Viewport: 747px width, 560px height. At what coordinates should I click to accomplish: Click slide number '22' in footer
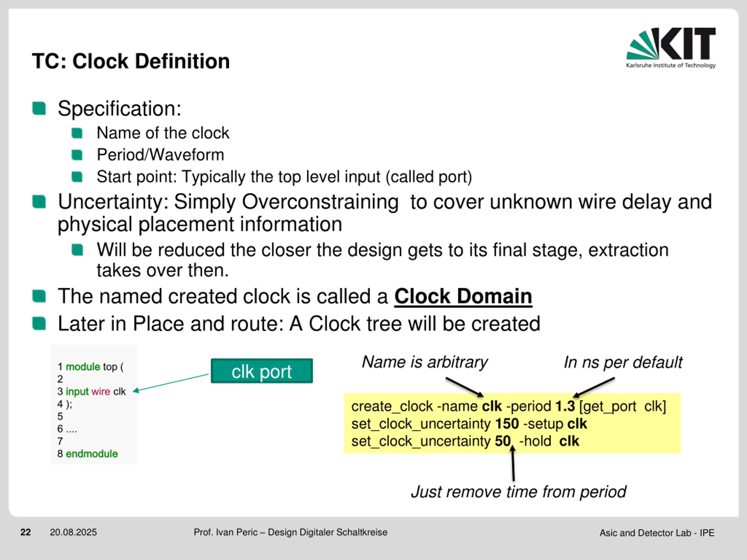(x=26, y=532)
